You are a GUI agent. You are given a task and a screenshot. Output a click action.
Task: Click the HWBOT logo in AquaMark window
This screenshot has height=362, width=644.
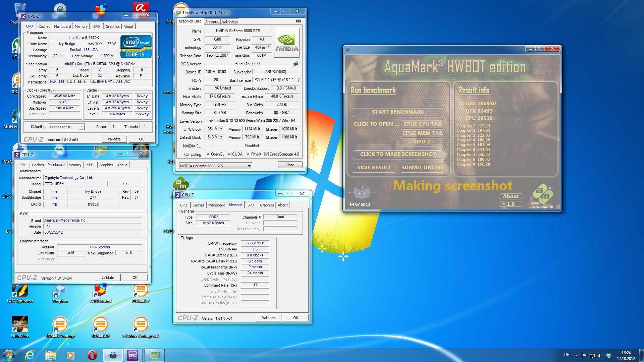[x=362, y=195]
